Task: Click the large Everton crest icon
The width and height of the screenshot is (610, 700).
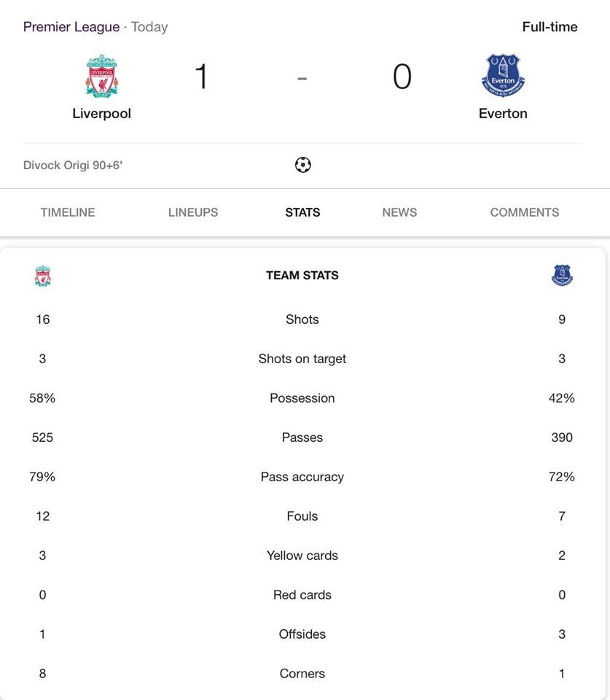Action: tap(503, 75)
